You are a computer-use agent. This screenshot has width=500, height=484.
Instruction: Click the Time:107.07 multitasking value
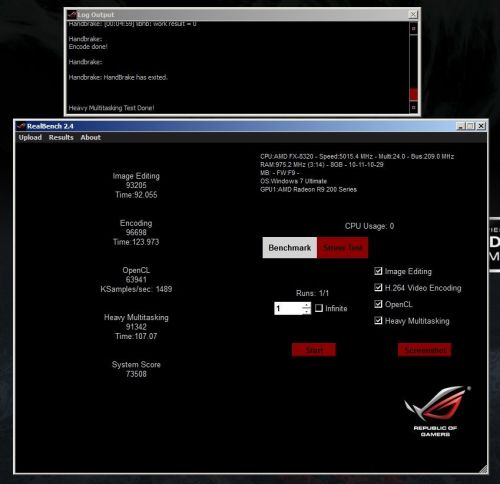136,336
